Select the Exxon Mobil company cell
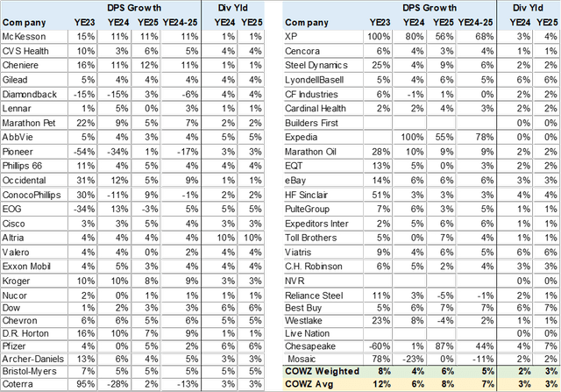The height and width of the screenshot is (392, 561). [26, 267]
